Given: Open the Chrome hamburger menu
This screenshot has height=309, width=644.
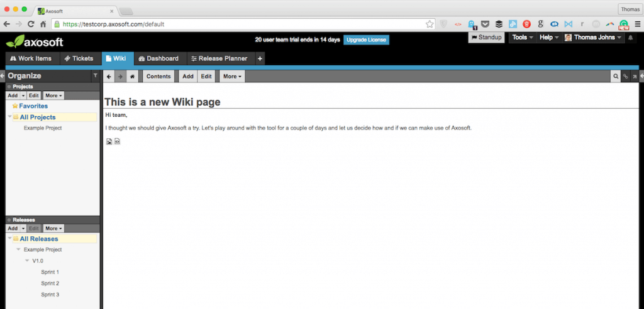Looking at the screenshot, I should pos(638,24).
